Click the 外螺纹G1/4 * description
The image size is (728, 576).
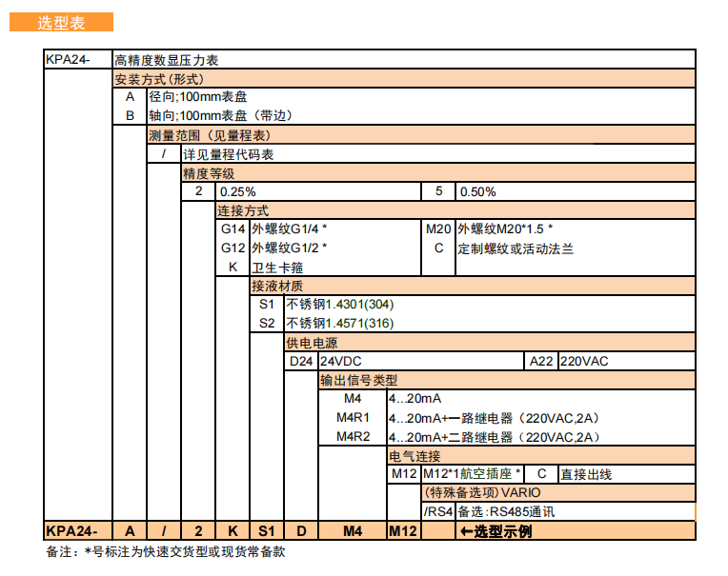tap(290, 229)
